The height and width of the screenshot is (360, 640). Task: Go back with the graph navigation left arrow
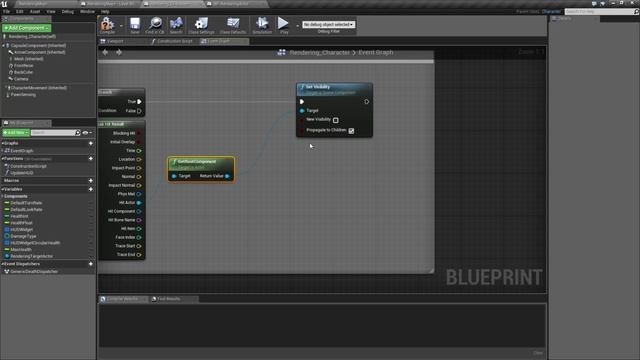(105, 52)
